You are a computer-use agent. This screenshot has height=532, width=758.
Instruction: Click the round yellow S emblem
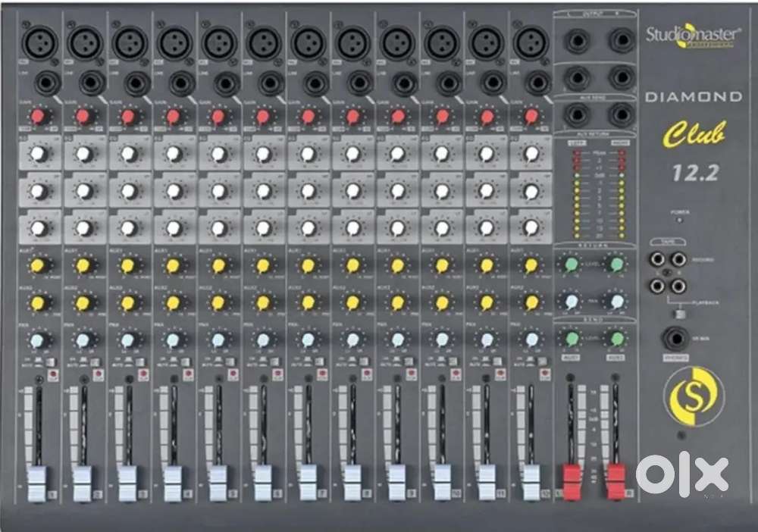(694, 396)
